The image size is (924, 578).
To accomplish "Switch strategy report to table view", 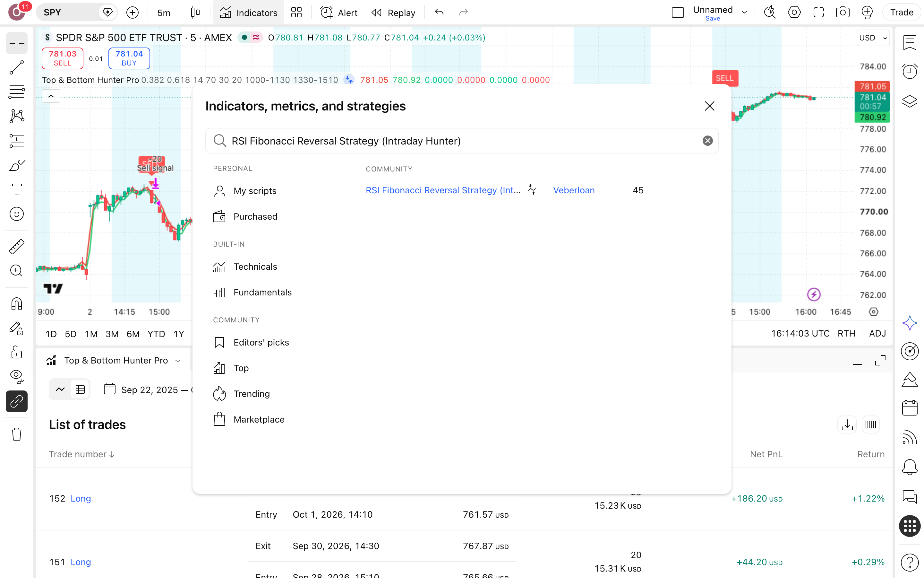I will 80,390.
